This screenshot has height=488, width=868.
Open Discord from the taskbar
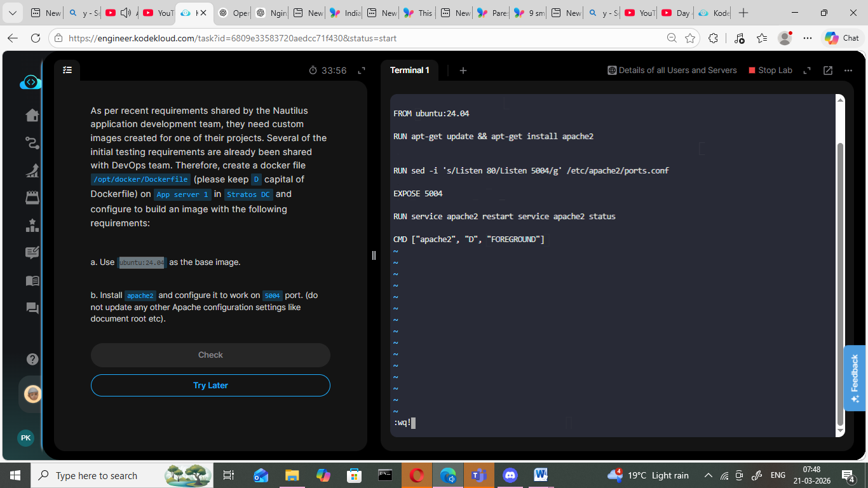tap(510, 475)
